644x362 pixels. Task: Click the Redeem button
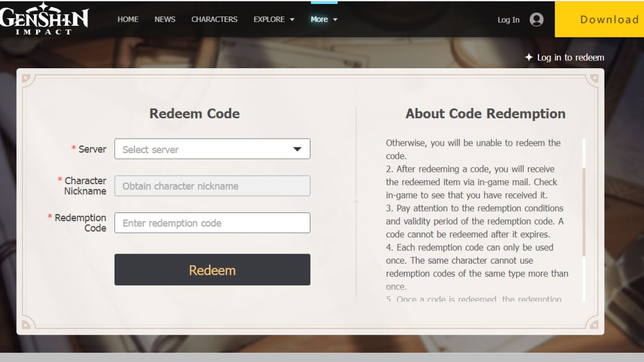click(212, 269)
